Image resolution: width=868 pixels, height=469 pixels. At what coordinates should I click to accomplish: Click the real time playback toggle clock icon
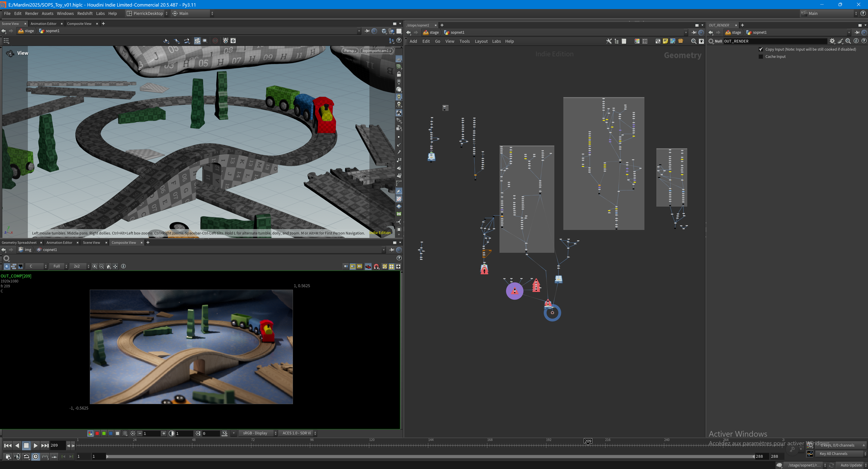[36, 457]
